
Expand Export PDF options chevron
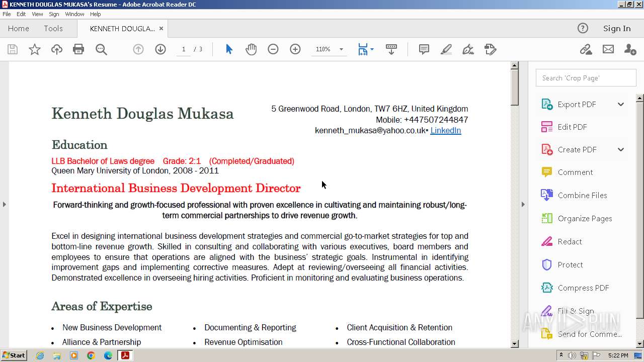621,104
